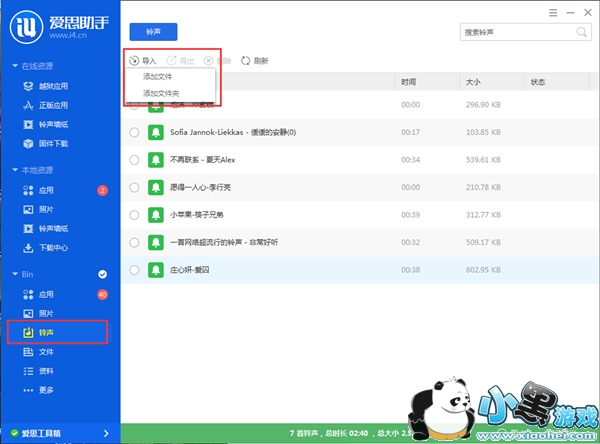Viewport: 600px width, 444px height.
Task: Click the 539.61 KB size cell
Action: tap(483, 160)
